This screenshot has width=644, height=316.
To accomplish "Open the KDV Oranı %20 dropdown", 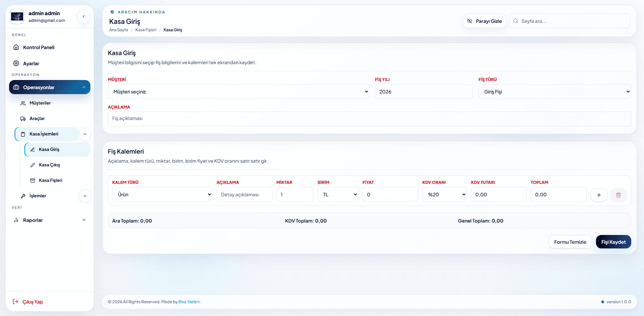I will pyautogui.click(x=444, y=194).
